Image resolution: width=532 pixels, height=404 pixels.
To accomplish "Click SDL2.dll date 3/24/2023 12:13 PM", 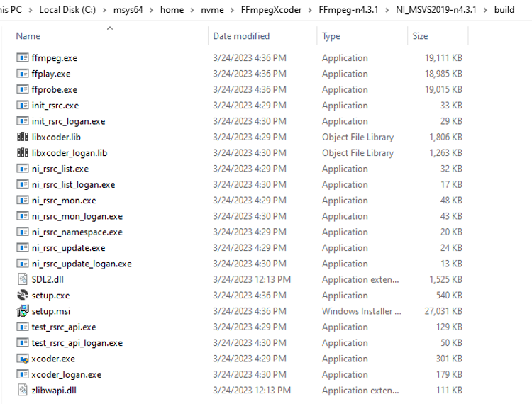I will click(x=252, y=279).
